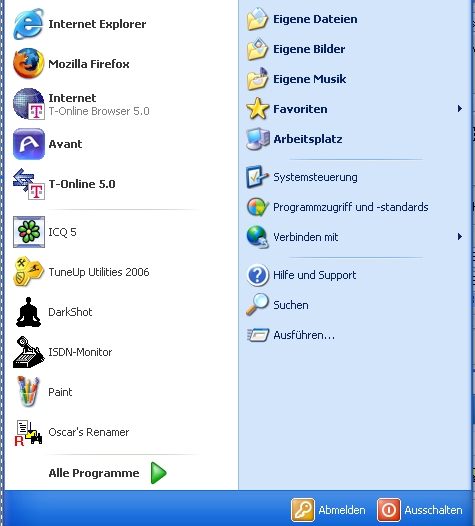Expand the Favoriten submenu arrow
The image size is (475, 526).
[x=460, y=109]
